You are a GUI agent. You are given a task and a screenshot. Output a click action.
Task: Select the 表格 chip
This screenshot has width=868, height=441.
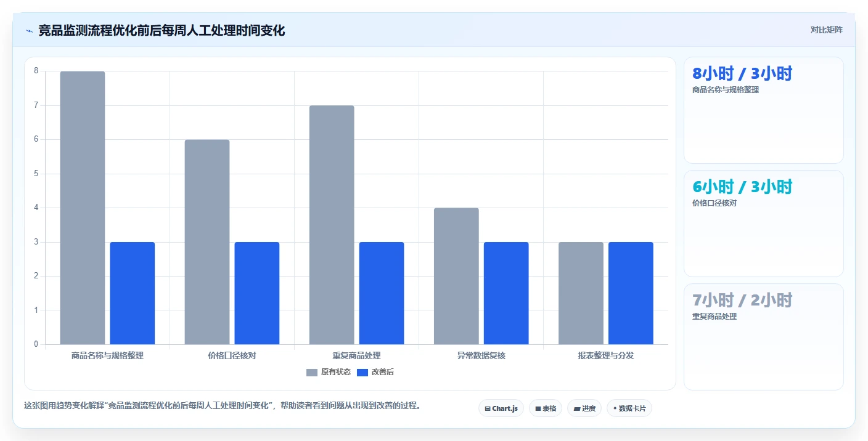click(x=546, y=408)
